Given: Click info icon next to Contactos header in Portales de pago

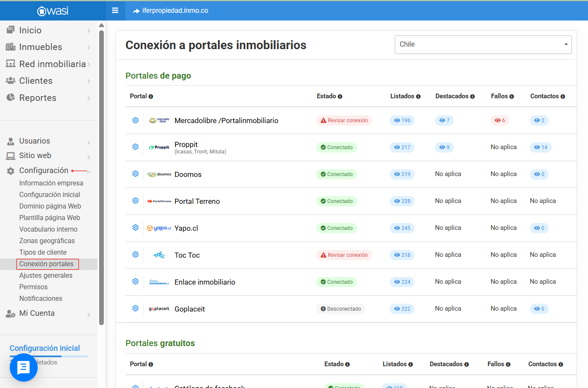Looking at the screenshot, I should tap(563, 97).
